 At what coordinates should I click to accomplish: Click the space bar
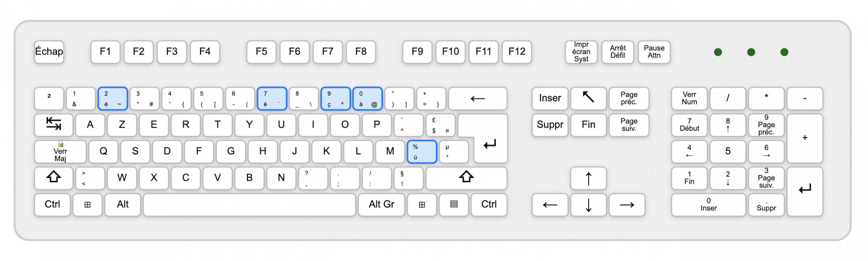pyautogui.click(x=250, y=204)
